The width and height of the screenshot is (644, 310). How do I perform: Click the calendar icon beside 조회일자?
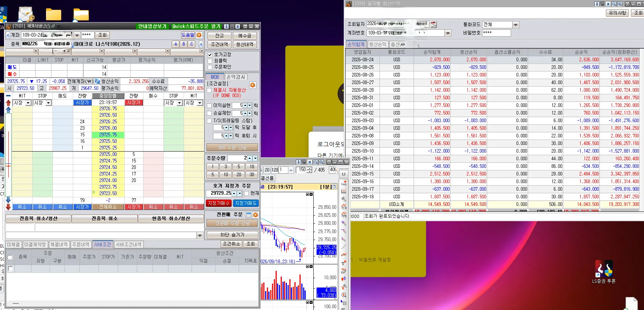[433, 24]
